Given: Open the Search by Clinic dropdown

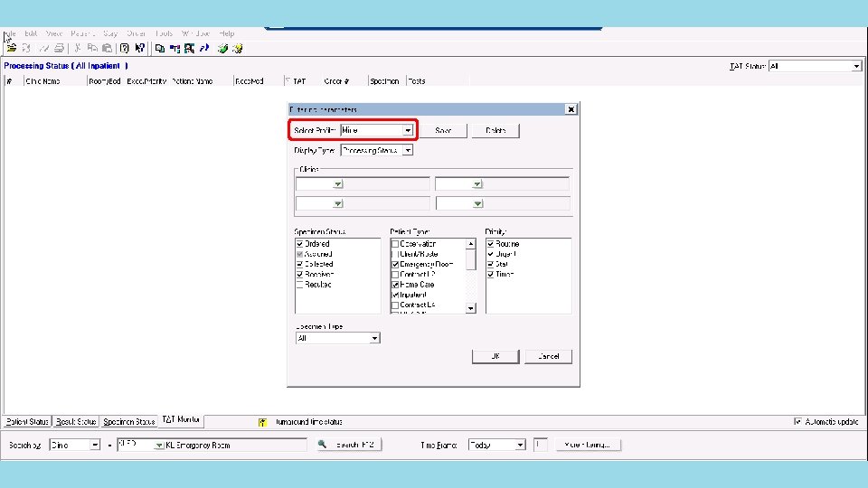Looking at the screenshot, I should pyautogui.click(x=95, y=445).
